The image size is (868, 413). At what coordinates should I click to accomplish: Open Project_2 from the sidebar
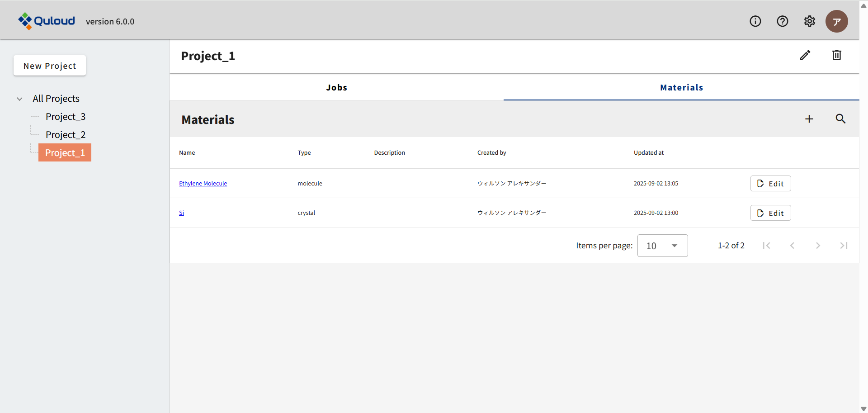click(66, 135)
